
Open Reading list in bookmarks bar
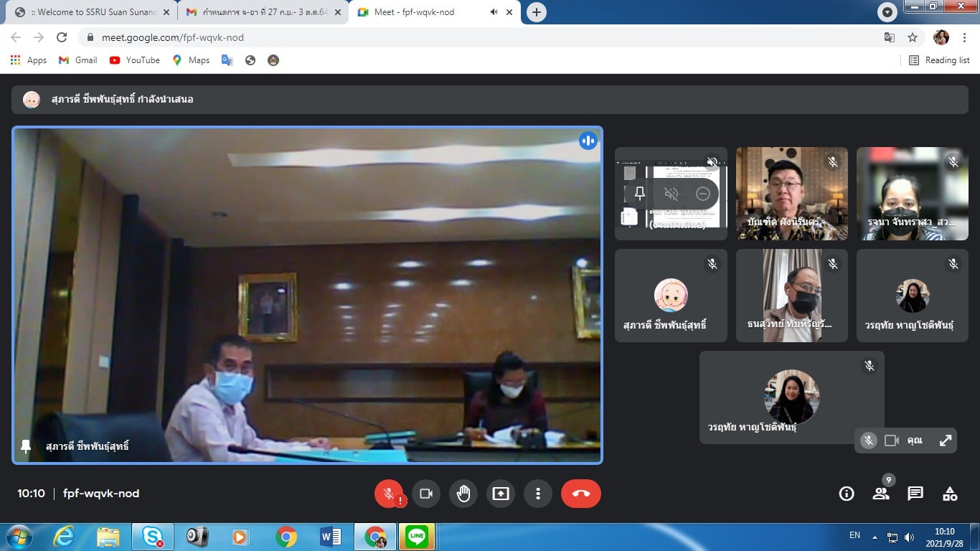(940, 60)
